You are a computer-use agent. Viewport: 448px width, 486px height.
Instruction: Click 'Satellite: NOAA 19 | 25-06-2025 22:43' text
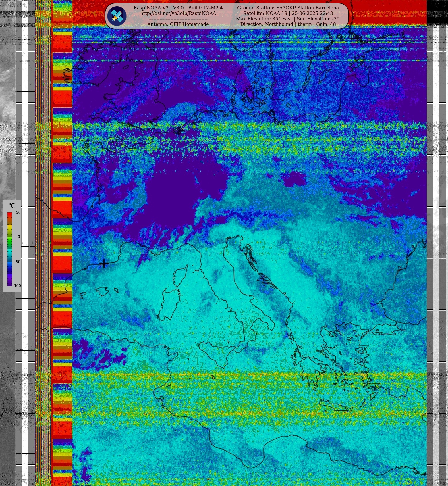pos(288,13)
